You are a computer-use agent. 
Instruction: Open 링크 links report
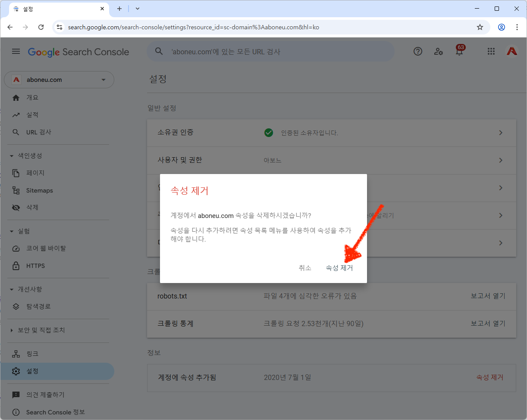pyautogui.click(x=32, y=354)
